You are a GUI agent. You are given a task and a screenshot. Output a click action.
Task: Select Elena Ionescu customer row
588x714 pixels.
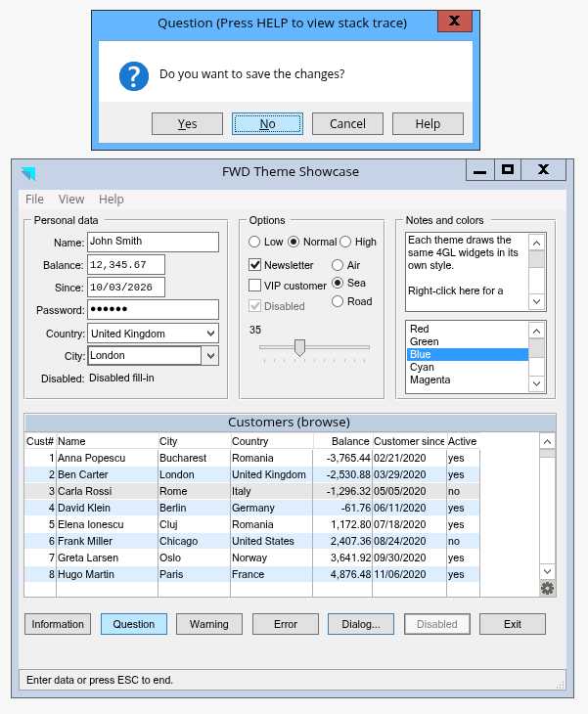(251, 524)
